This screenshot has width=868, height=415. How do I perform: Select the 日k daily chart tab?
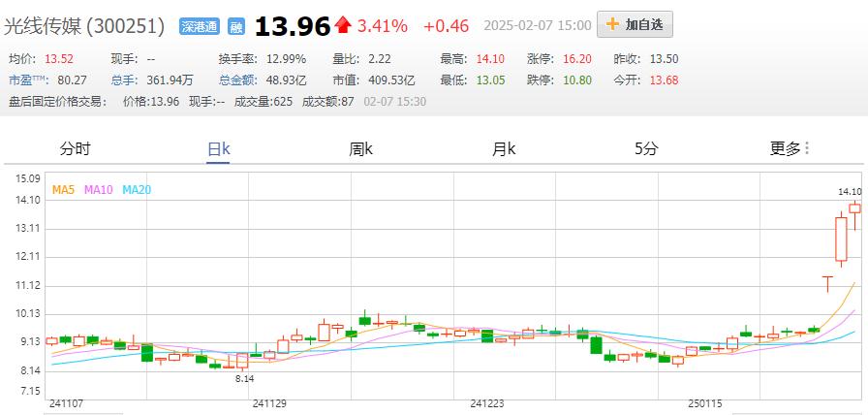tap(218, 148)
